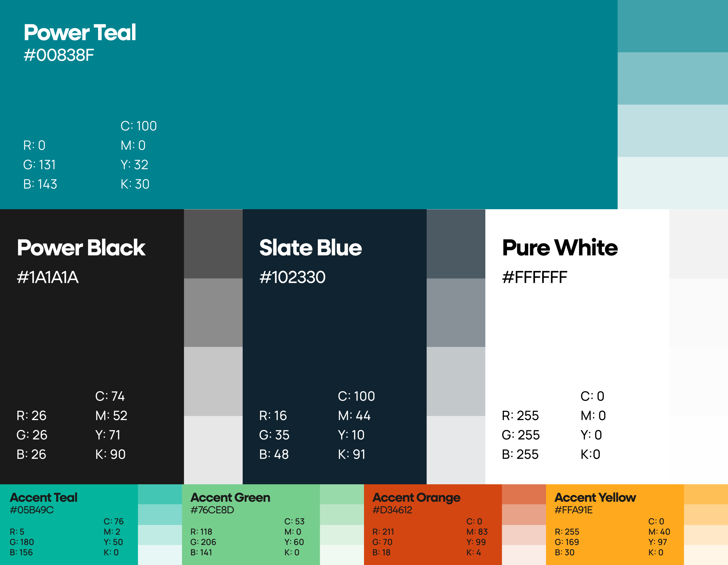728x565 pixels.
Task: Click the #05B49C hex code
Action: (x=32, y=510)
